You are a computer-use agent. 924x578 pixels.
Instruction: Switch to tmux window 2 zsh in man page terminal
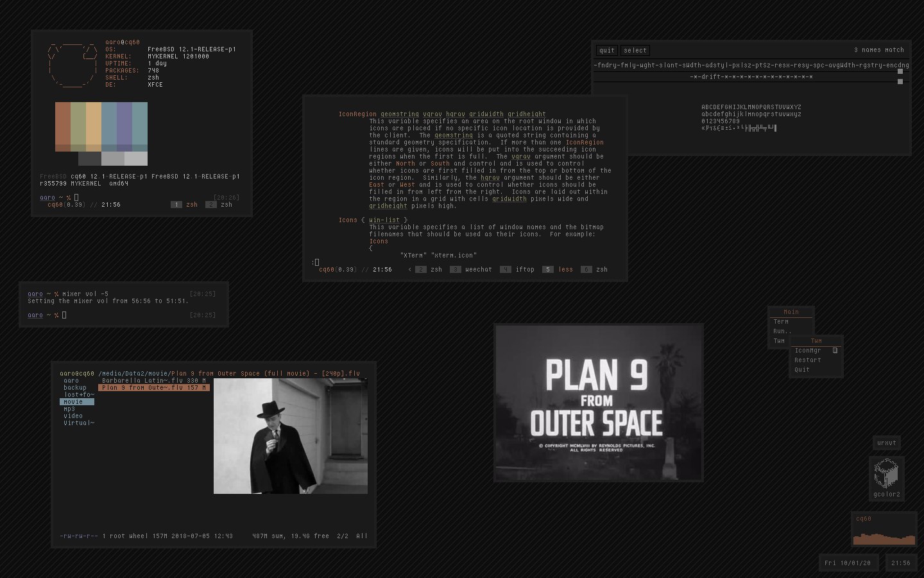429,270
